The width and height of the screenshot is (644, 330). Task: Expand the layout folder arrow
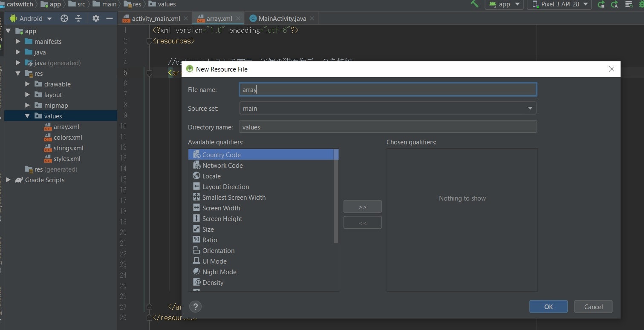tap(28, 95)
